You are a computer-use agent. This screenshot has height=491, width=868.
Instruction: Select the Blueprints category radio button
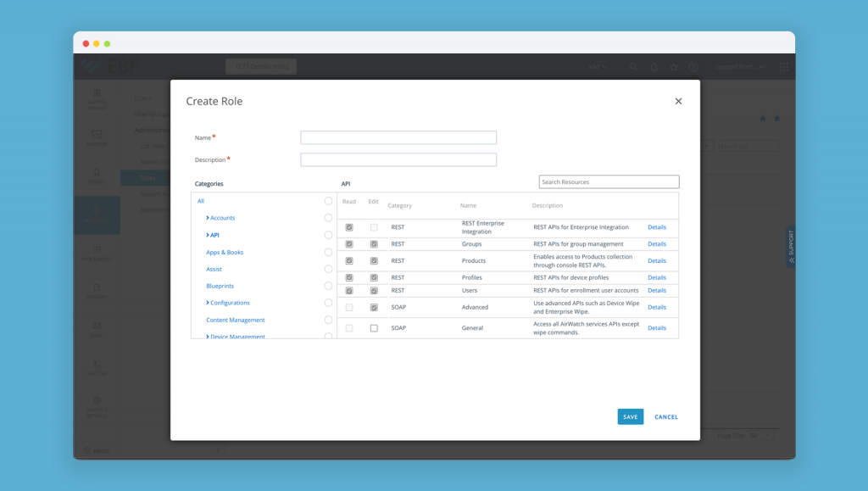click(x=328, y=286)
